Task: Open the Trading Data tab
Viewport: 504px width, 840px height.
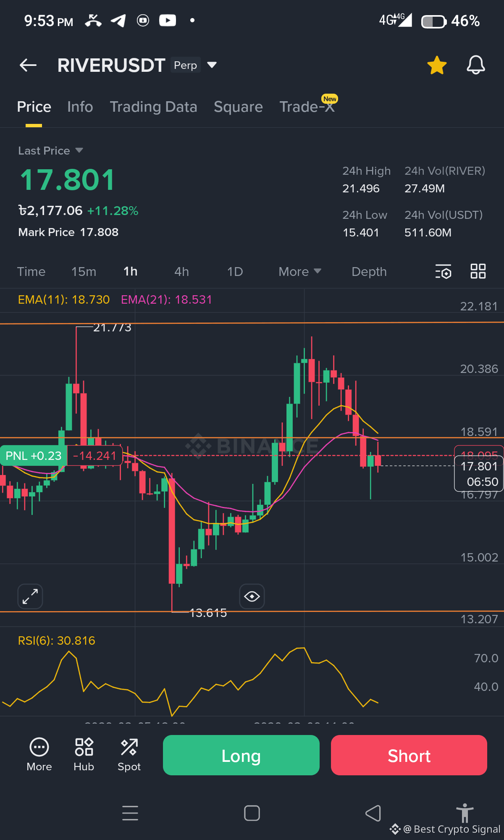Action: pos(153,107)
